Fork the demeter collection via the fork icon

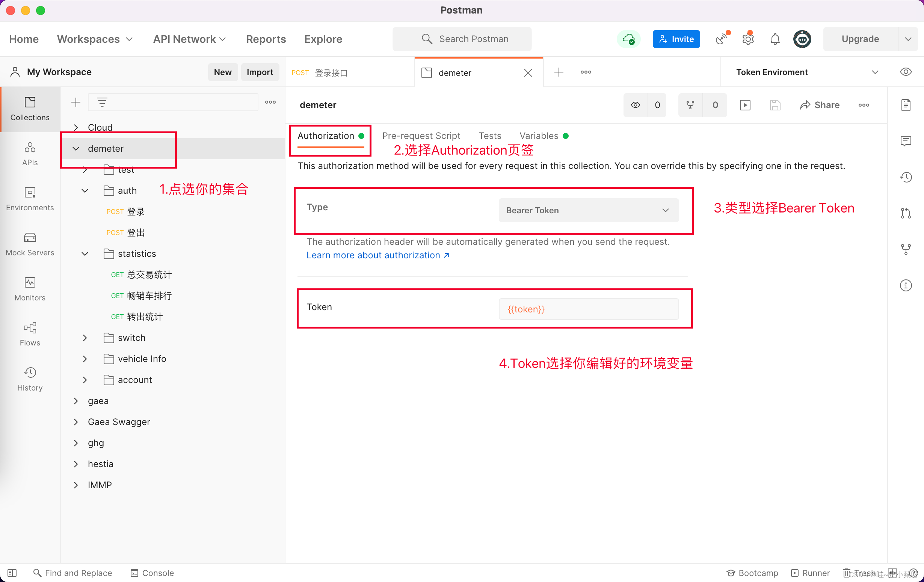click(x=690, y=105)
